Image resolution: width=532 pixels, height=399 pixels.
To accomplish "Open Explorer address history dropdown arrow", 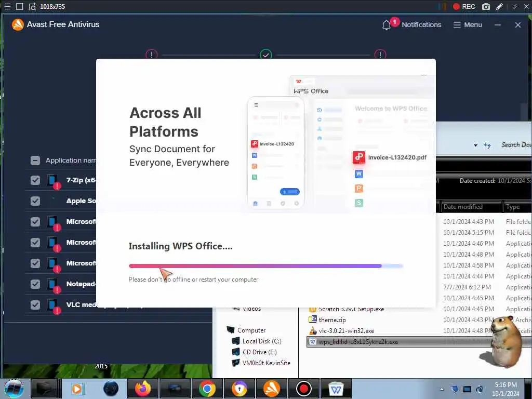I will 476,145.
